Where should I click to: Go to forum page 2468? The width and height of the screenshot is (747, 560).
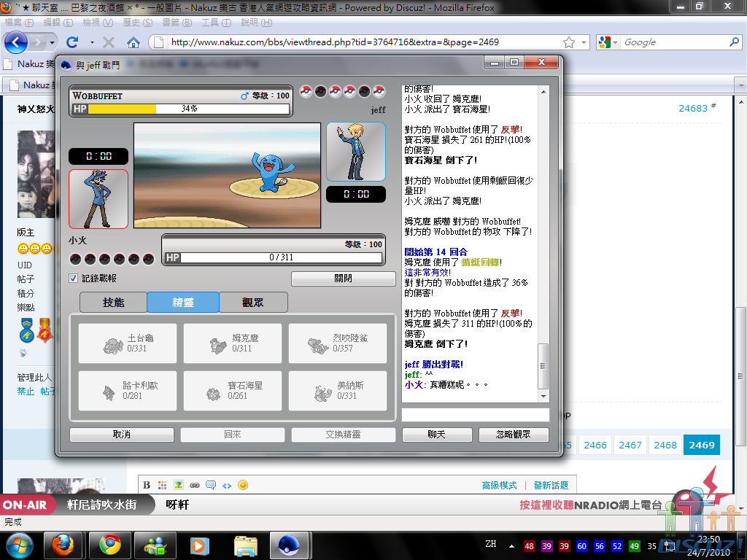pos(665,446)
